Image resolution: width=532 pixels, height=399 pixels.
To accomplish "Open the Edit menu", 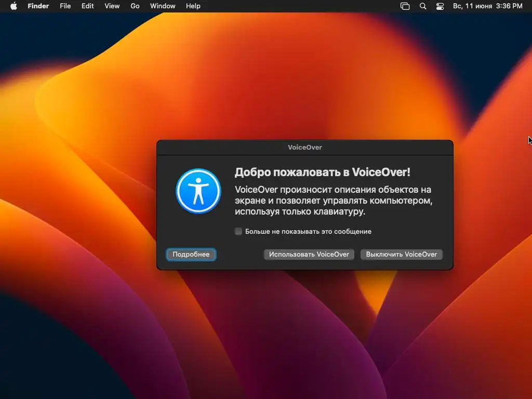I will [87, 6].
